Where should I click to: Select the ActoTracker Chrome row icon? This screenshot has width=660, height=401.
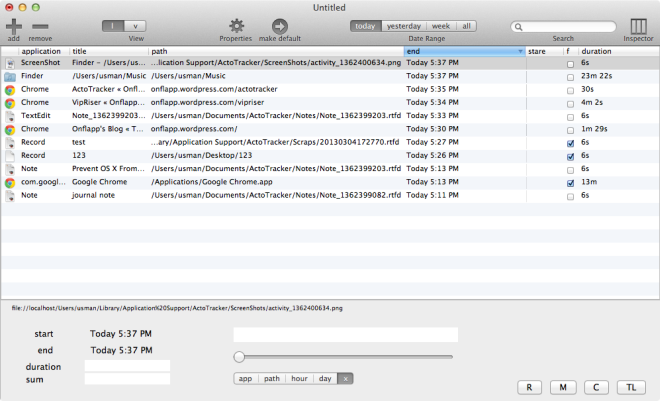point(10,90)
